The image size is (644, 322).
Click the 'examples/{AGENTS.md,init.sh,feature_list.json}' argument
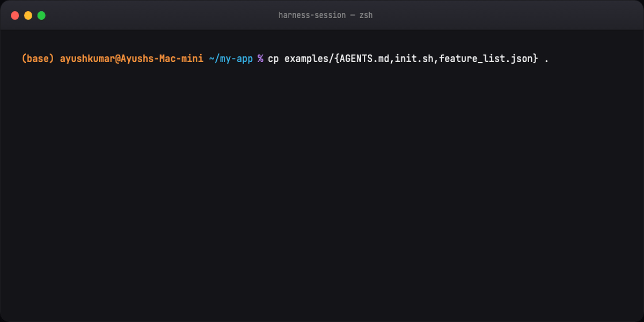pos(411,59)
